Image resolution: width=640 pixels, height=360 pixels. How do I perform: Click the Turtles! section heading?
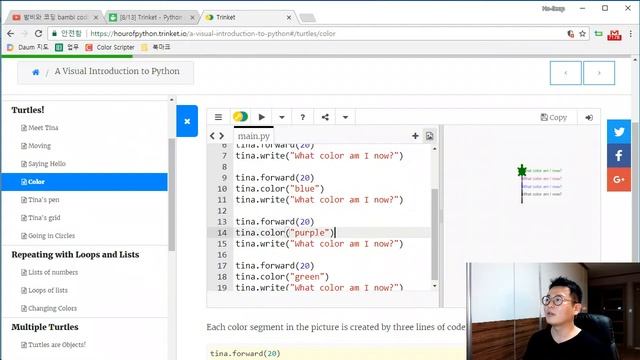coord(28,110)
